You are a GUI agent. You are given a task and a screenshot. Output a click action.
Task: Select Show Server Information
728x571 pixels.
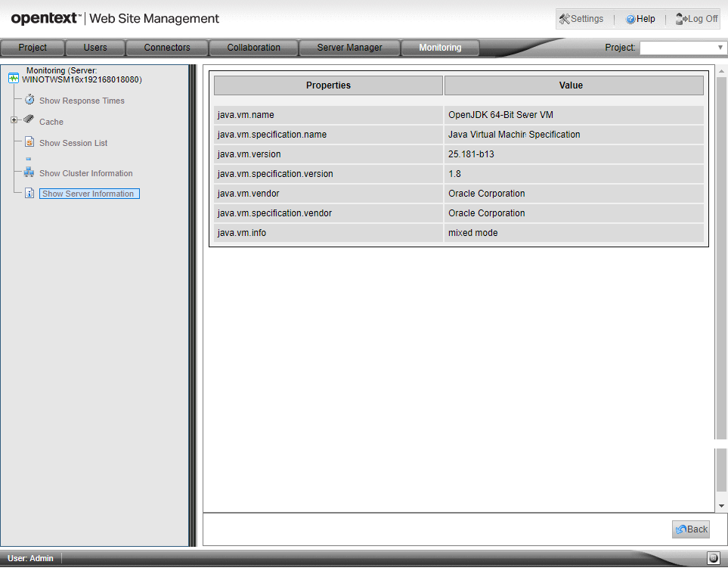click(89, 194)
